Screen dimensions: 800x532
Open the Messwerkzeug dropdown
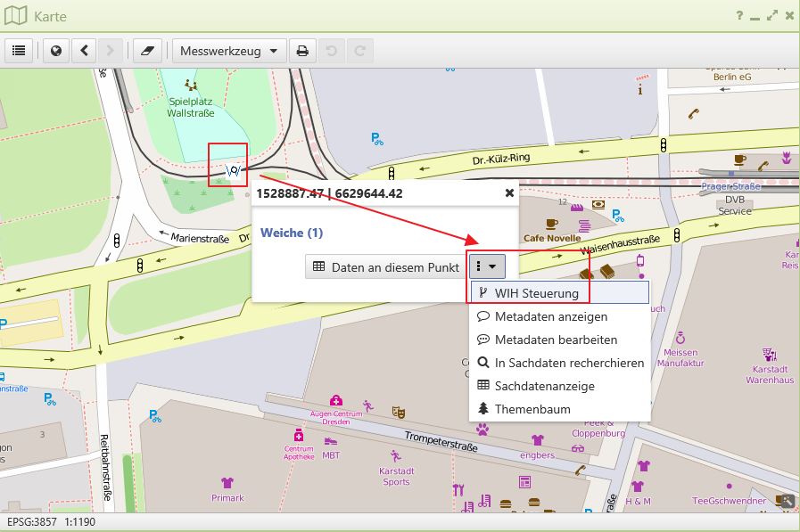229,51
